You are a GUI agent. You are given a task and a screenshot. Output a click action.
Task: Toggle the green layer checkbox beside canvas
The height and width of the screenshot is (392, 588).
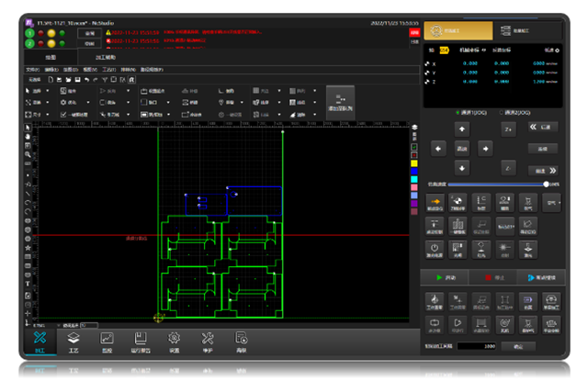[x=415, y=146]
